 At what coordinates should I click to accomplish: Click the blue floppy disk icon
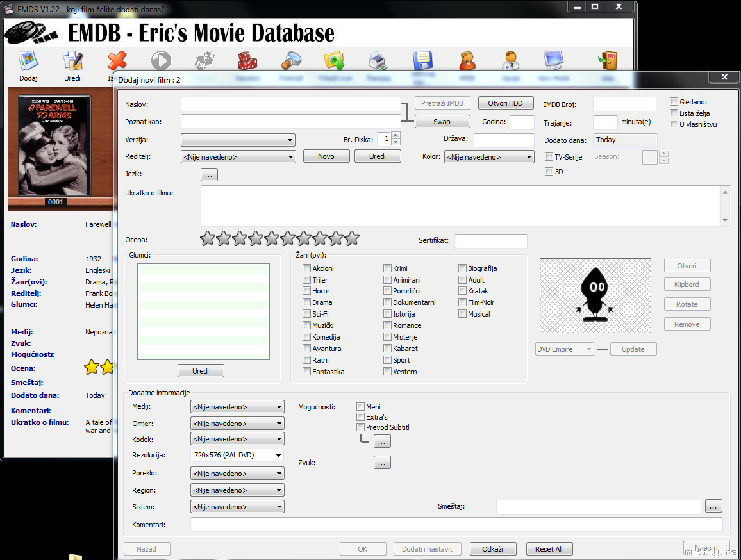pos(422,61)
